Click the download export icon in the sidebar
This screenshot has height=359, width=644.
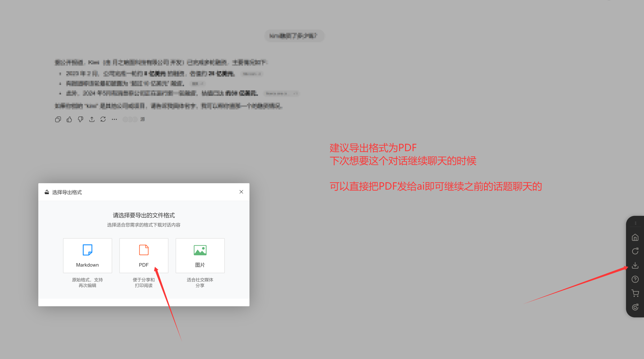click(x=635, y=265)
